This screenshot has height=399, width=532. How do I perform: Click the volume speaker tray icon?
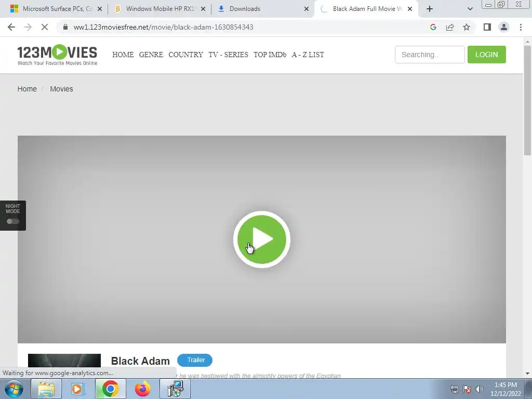coord(480,389)
